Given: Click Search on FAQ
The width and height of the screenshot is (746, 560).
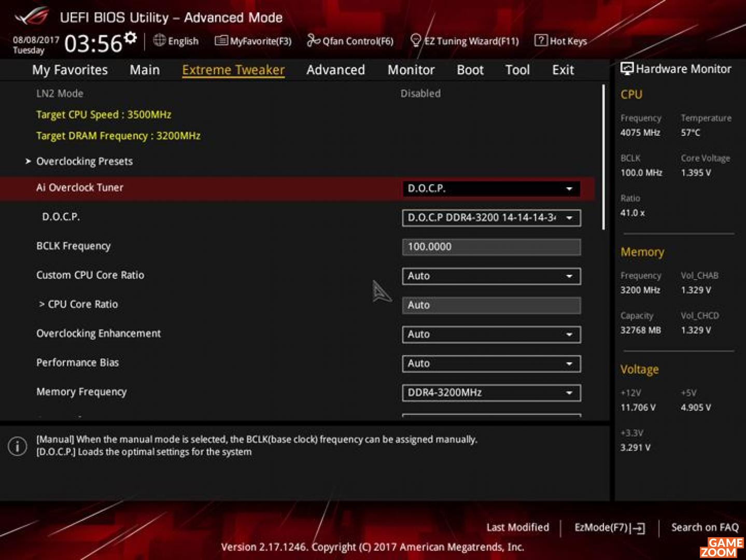Looking at the screenshot, I should (705, 527).
